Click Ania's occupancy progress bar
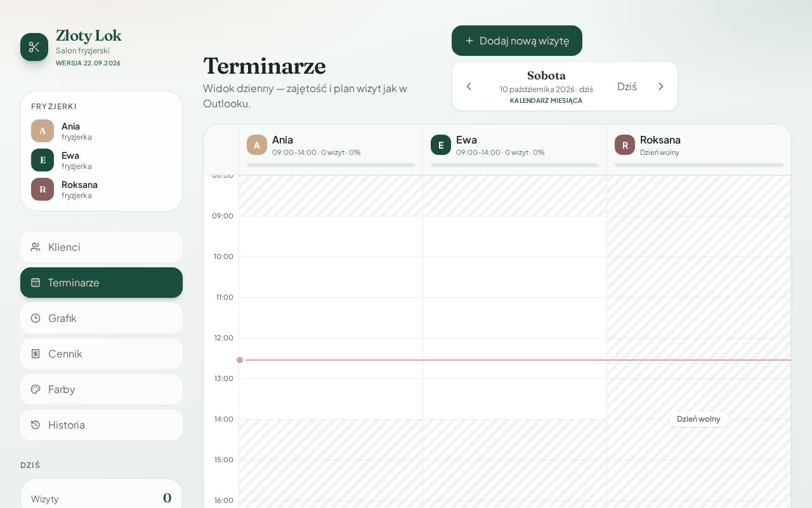Viewport: 812px width, 508px height. (331, 165)
